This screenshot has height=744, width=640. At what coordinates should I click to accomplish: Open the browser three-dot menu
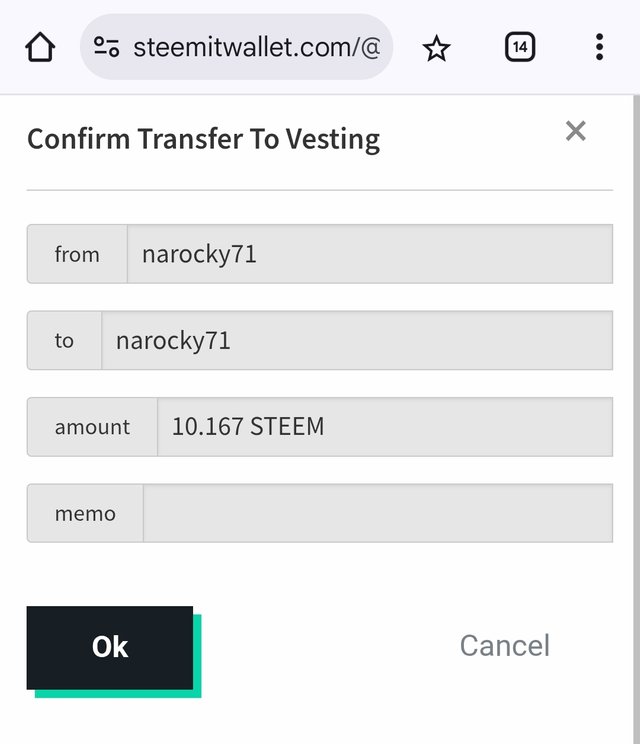point(600,47)
